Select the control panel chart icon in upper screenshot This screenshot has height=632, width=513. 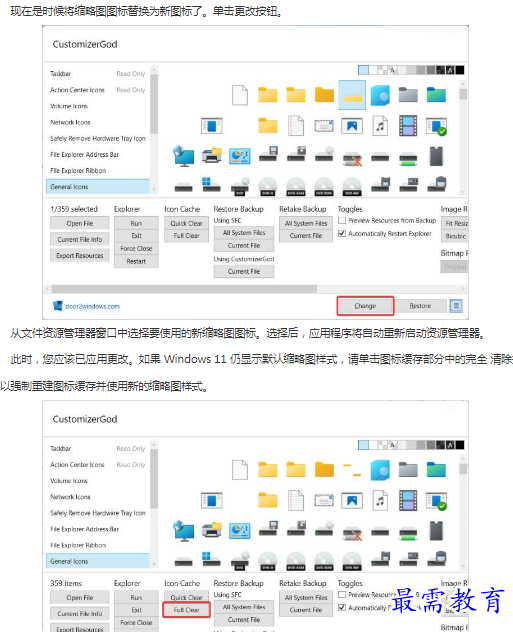coord(240,156)
